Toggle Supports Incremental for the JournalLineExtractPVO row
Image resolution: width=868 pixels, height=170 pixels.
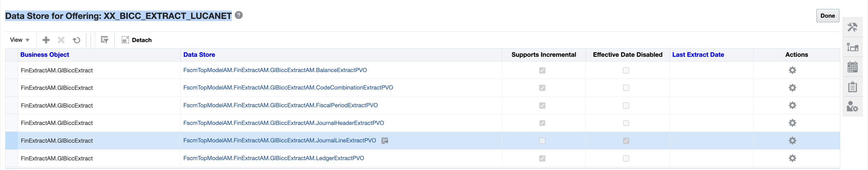pyautogui.click(x=542, y=141)
